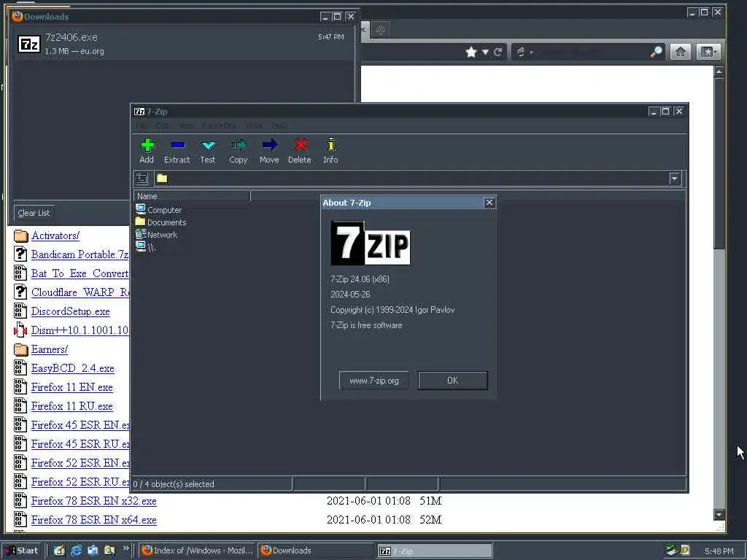The height and width of the screenshot is (560, 747).
Task: Click OK in the About 7-Zip dialog
Action: pos(452,381)
